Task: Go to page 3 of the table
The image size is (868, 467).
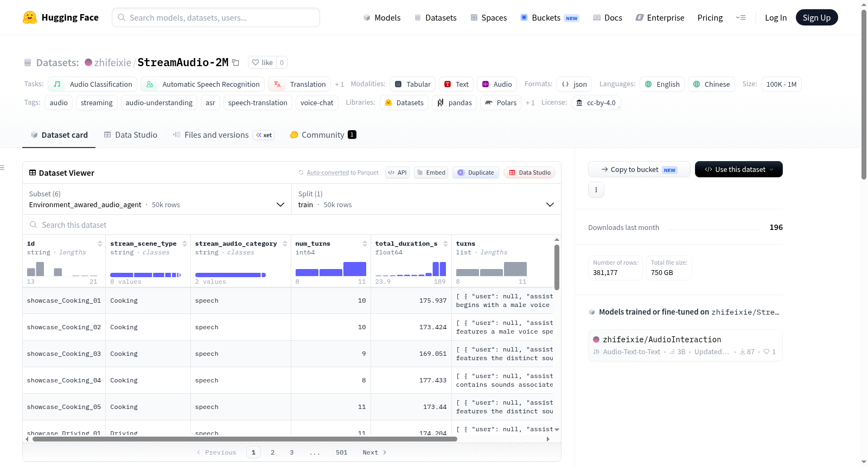Action: tap(291, 452)
